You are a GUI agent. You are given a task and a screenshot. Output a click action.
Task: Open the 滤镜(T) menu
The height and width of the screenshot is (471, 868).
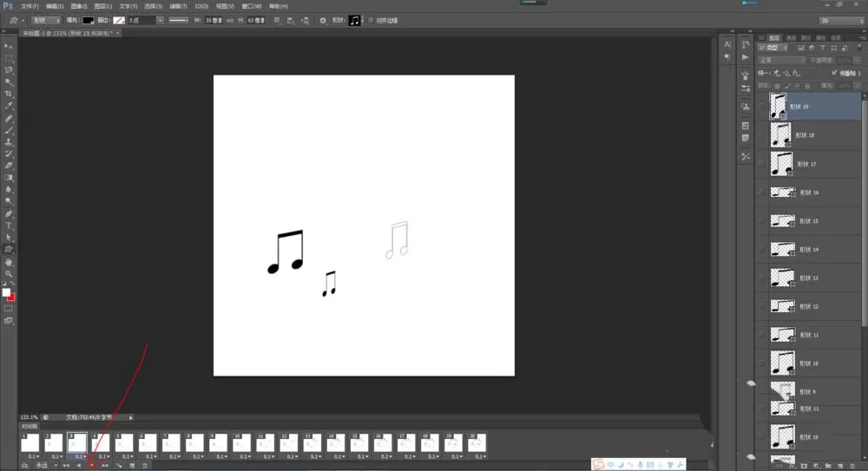click(x=178, y=6)
